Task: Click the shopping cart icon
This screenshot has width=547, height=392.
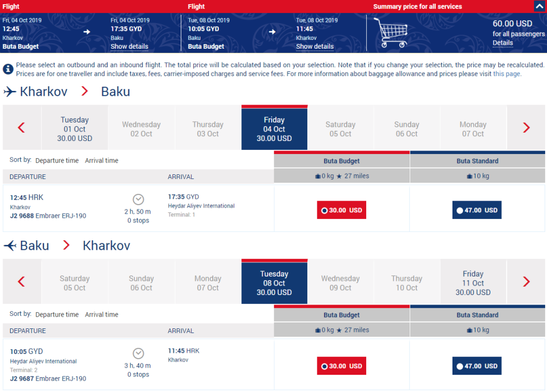Action: 390,32
